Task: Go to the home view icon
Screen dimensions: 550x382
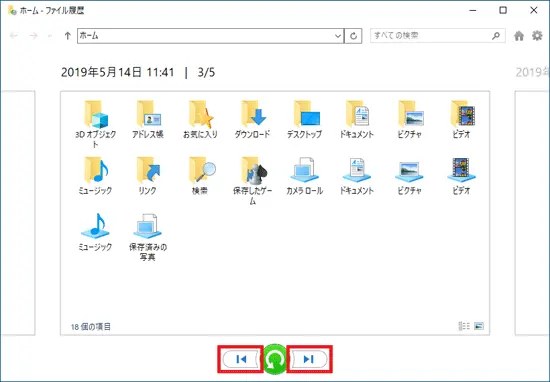Action: [x=519, y=35]
